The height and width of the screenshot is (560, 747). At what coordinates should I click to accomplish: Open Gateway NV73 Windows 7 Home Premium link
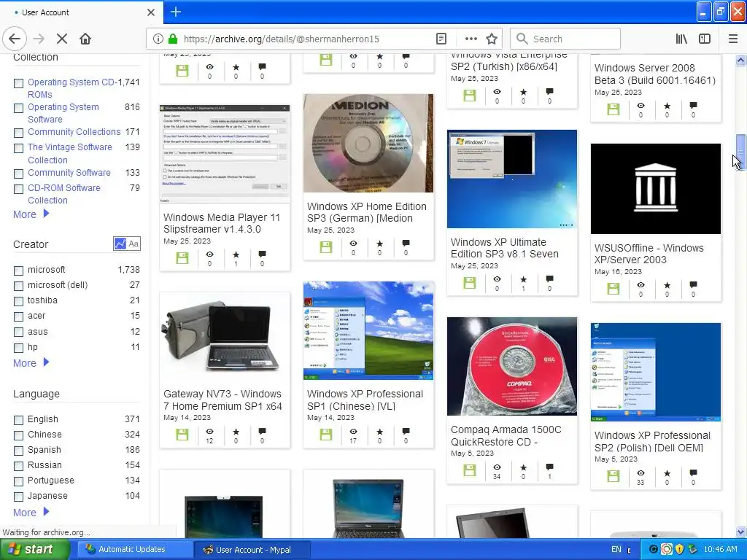(222, 400)
